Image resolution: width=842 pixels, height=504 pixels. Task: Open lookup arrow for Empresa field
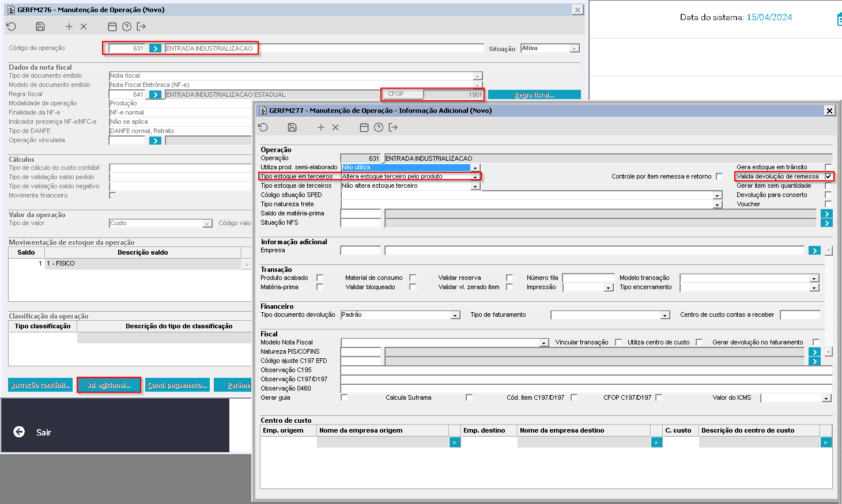coord(814,251)
